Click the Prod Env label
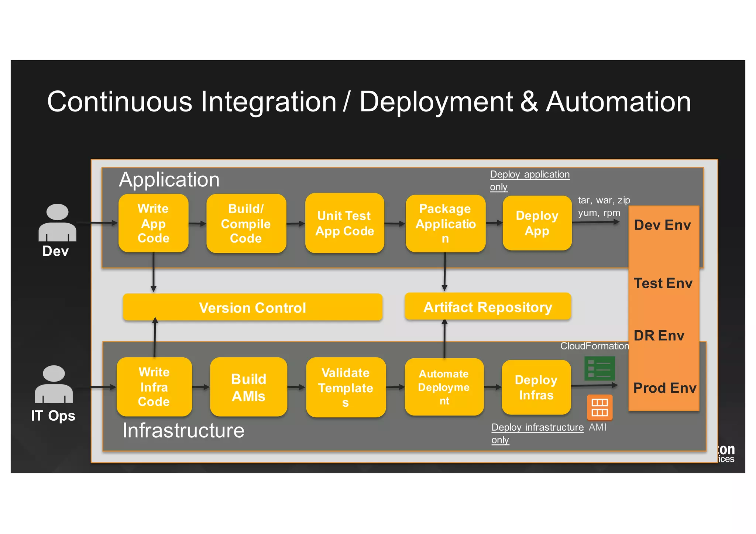The image size is (756, 534). pos(664,388)
